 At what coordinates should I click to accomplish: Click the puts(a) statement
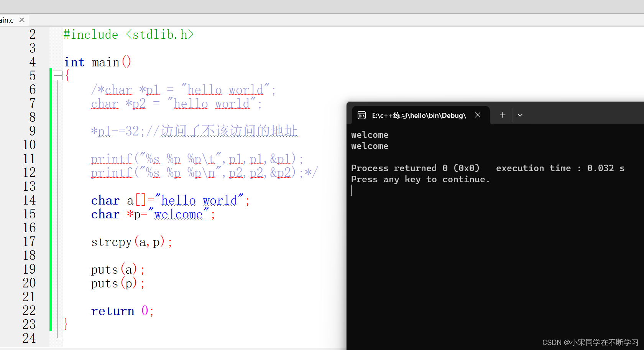(118, 269)
